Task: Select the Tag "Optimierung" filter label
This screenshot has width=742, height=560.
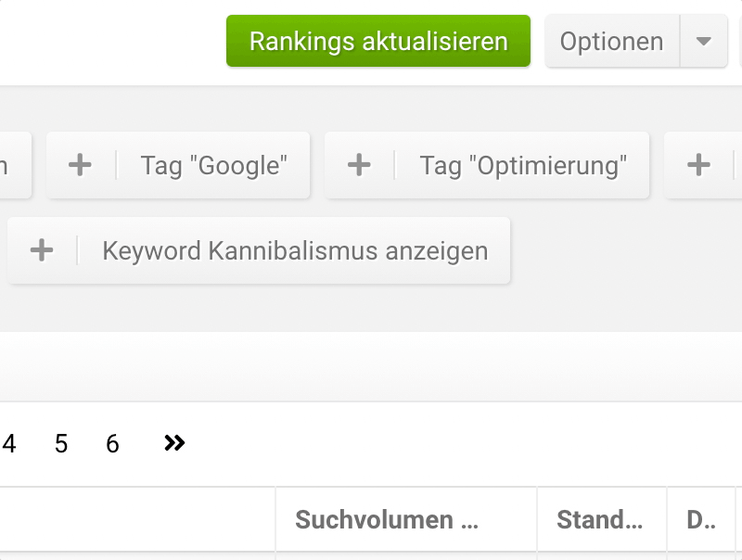Action: pyautogui.click(x=523, y=166)
